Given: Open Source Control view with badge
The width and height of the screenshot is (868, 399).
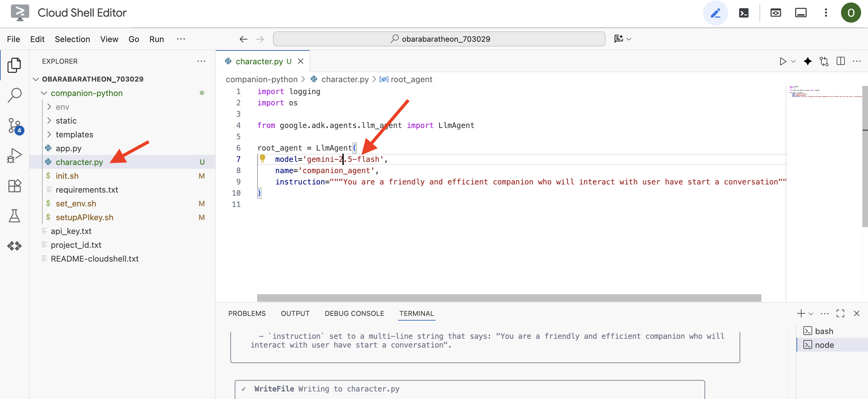Looking at the screenshot, I should (14, 126).
